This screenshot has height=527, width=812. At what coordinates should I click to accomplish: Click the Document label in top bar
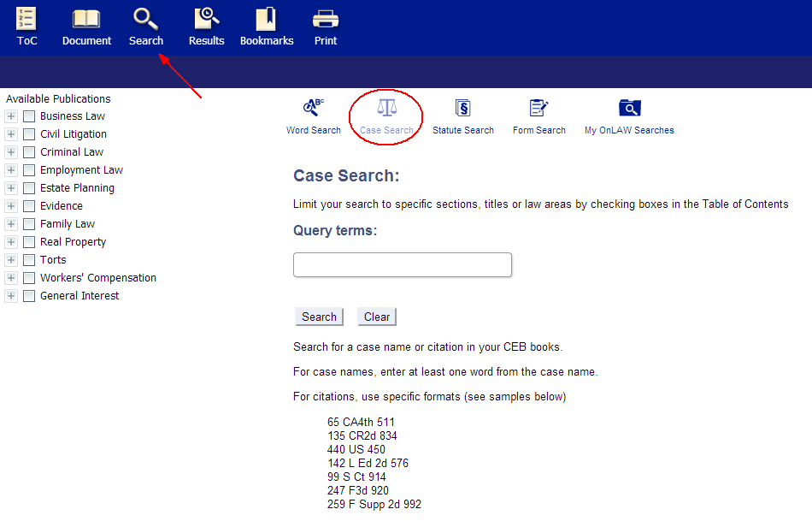(x=86, y=40)
